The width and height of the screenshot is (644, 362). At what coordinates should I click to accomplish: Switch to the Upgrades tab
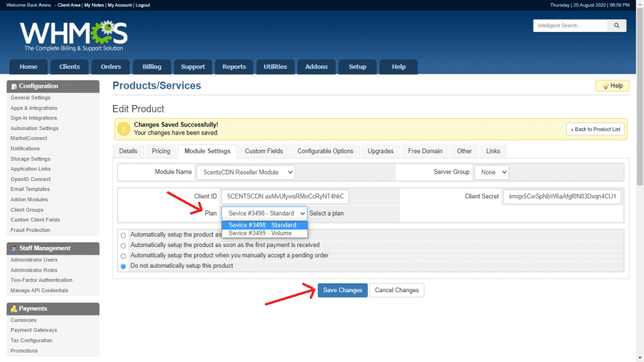380,151
